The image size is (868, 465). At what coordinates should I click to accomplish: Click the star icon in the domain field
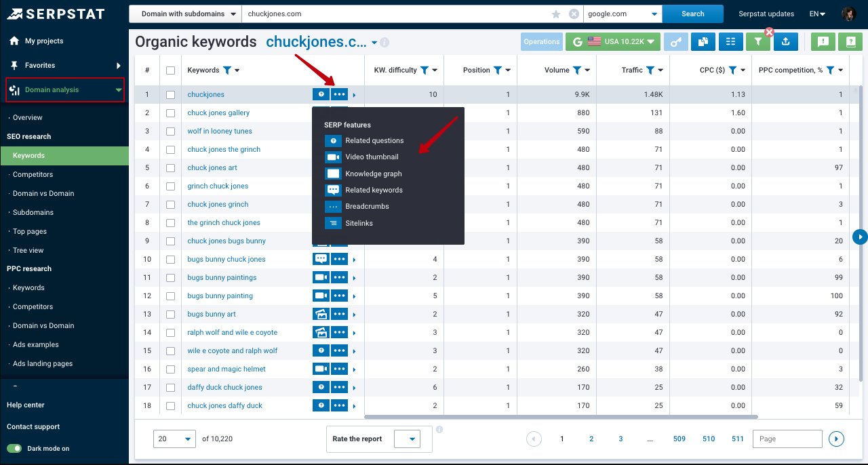(x=556, y=13)
